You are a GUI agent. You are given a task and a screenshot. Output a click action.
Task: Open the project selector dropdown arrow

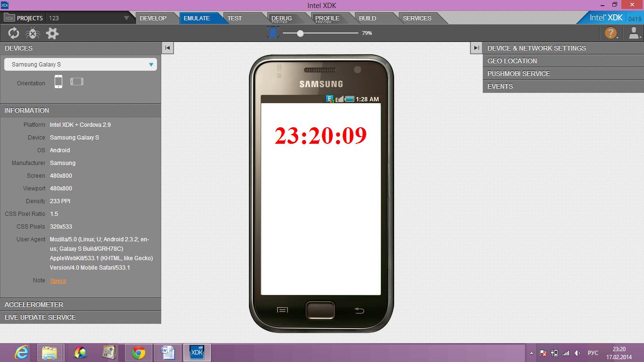(x=126, y=18)
